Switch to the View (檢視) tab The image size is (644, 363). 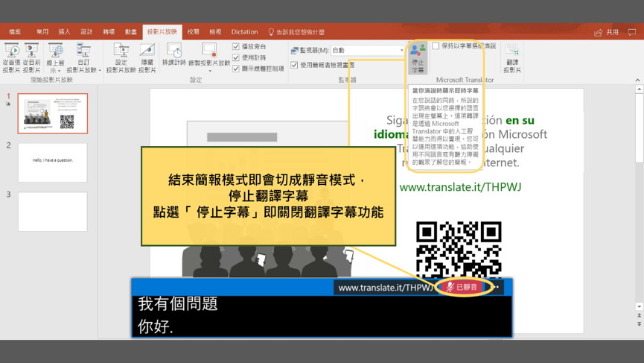click(215, 32)
